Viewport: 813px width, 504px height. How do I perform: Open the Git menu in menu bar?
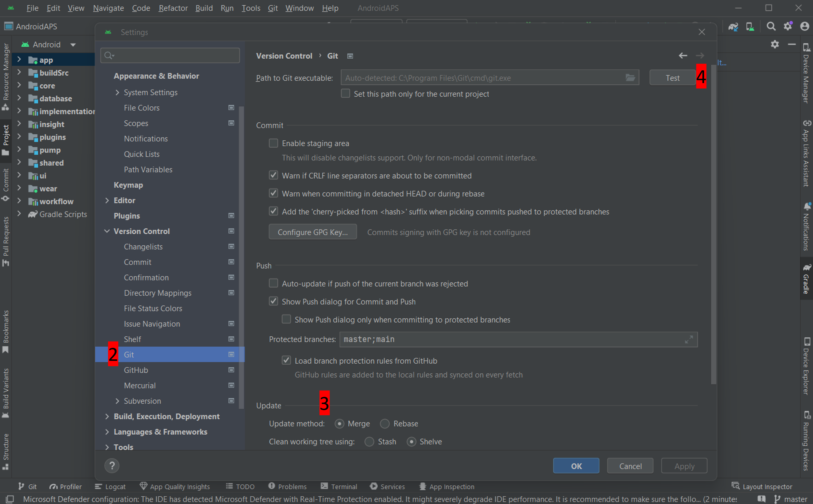(273, 8)
